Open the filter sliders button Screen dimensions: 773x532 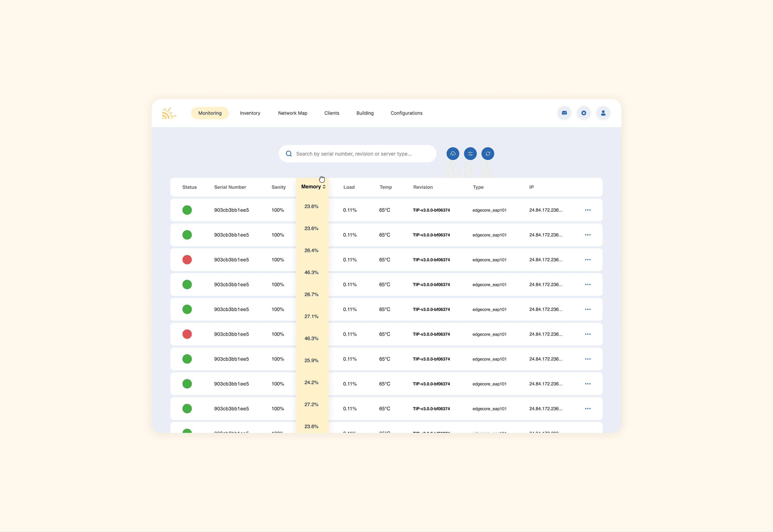(470, 154)
